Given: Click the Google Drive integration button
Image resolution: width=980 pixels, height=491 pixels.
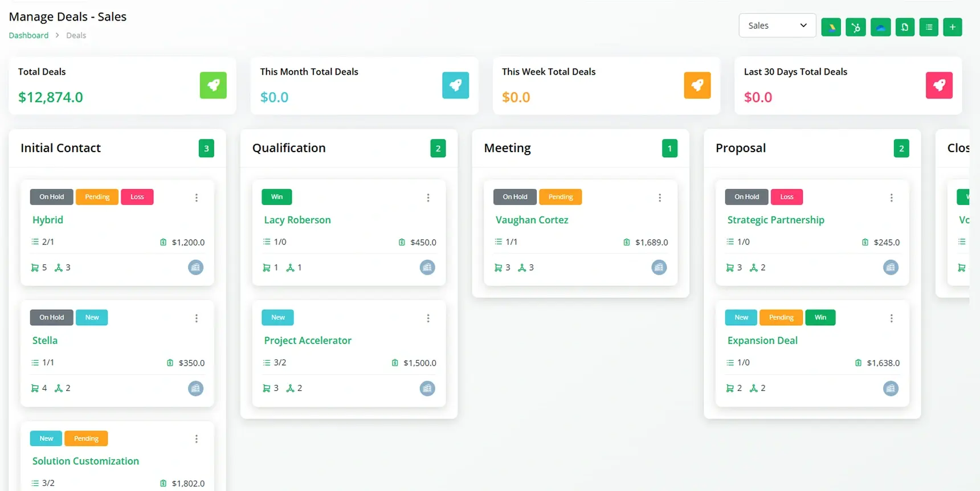Looking at the screenshot, I should pos(831,27).
